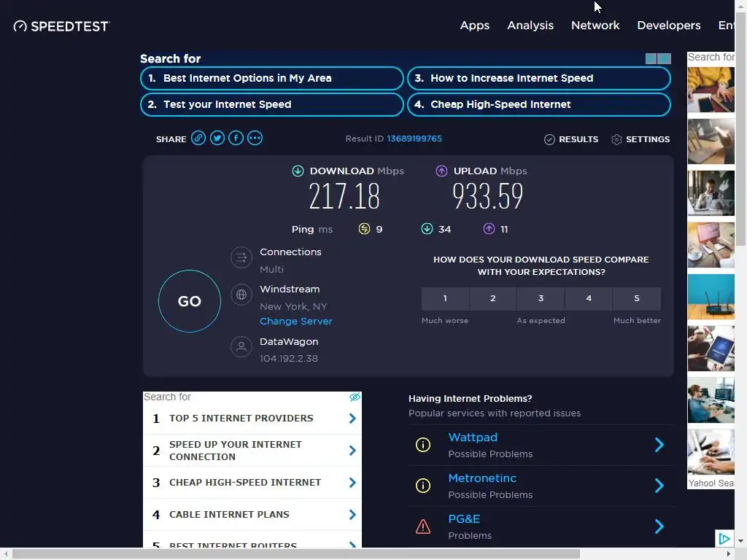Screen dimensions: 747x560
Task: Click the upload latency icon next to 11
Action: pos(489,229)
